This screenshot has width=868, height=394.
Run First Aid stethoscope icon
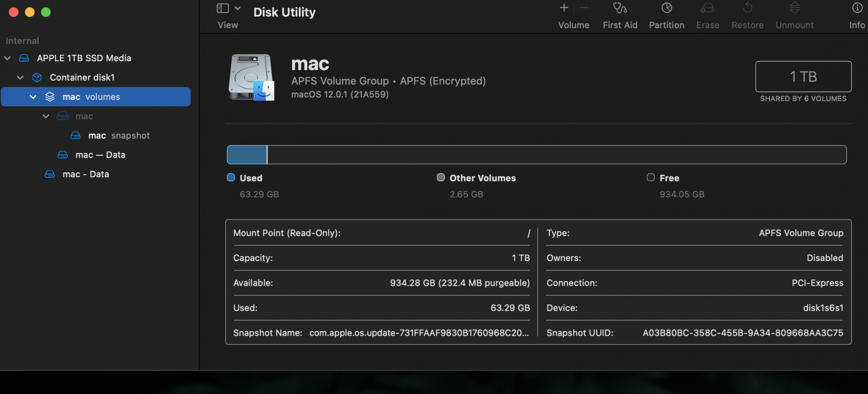(620, 8)
